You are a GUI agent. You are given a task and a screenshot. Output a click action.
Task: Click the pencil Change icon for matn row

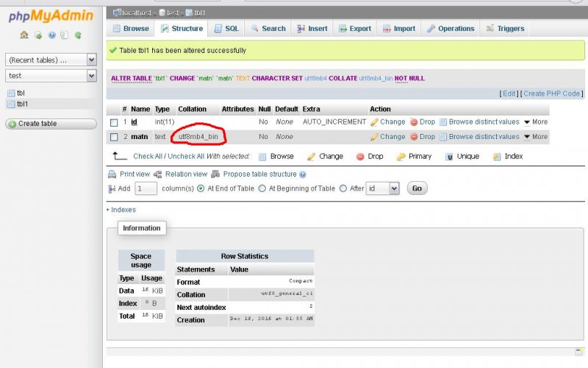374,137
